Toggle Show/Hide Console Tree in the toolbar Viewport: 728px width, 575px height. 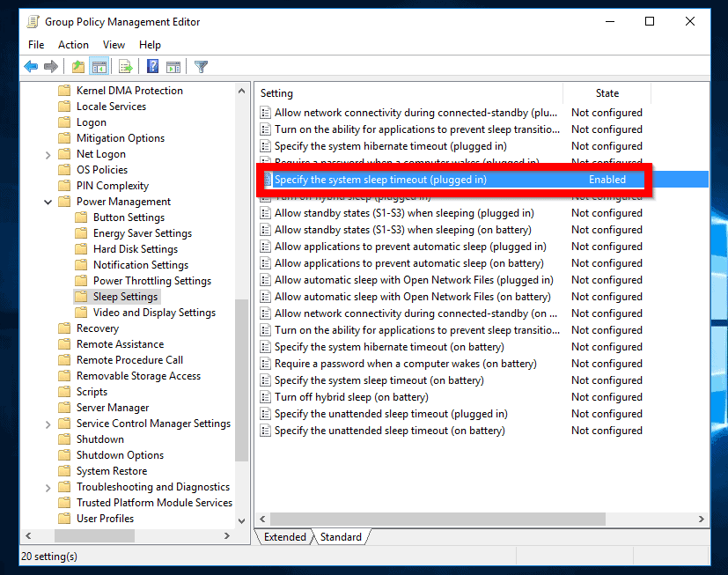99,67
